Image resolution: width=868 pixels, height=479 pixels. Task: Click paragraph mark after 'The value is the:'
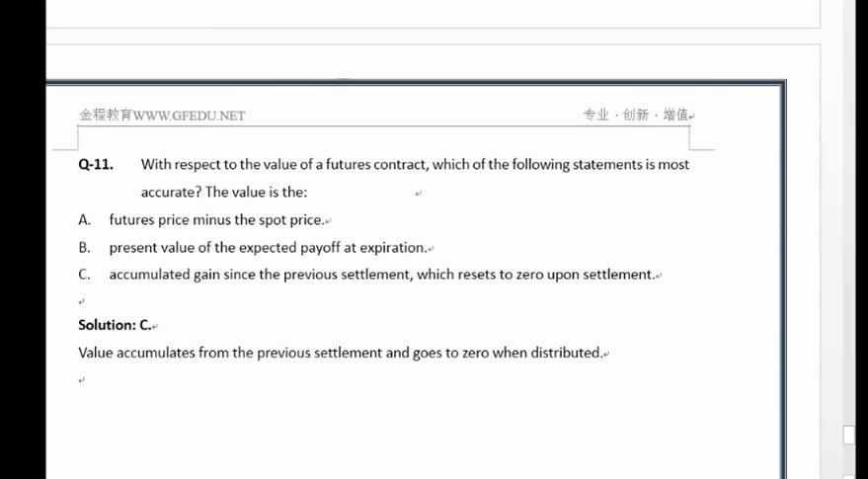coord(419,194)
